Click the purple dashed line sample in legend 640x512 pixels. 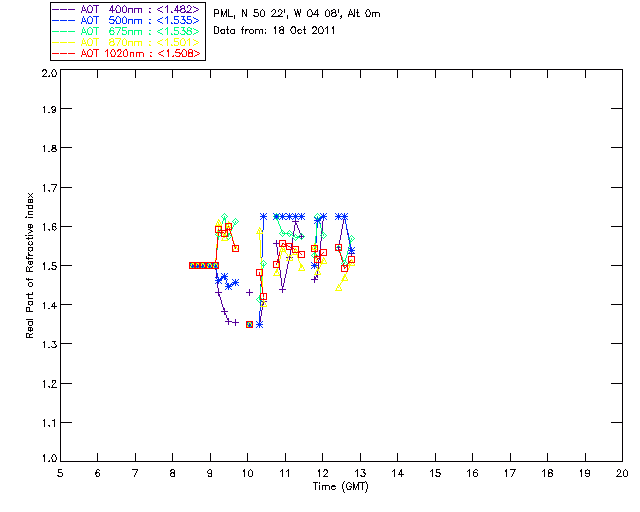tap(64, 9)
